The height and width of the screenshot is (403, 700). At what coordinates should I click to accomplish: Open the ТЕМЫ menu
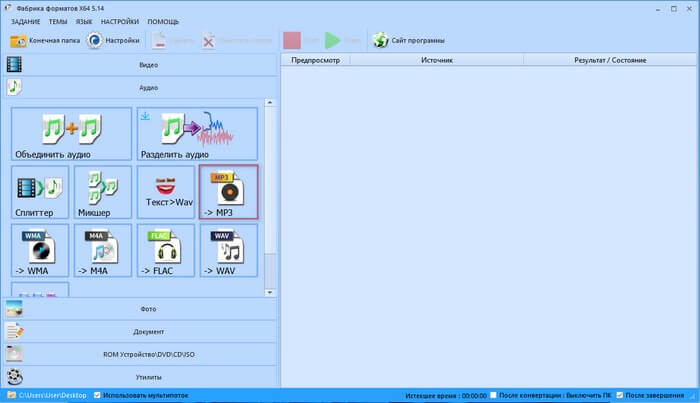coord(58,21)
